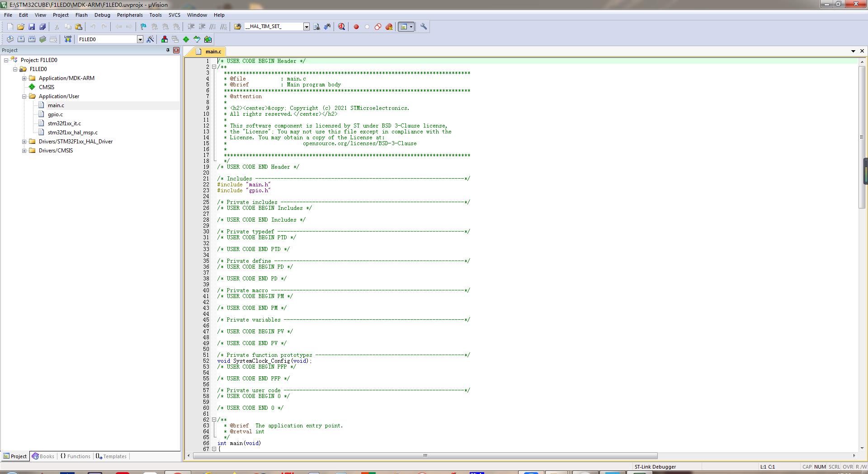This screenshot has height=474, width=868.
Task: Open Manage Project Items icon
Action: (x=165, y=39)
